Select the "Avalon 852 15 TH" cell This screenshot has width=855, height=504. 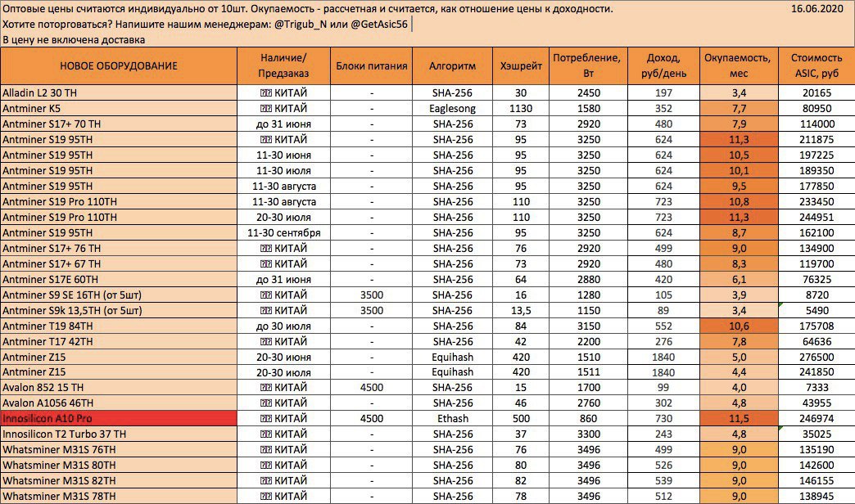[118, 387]
